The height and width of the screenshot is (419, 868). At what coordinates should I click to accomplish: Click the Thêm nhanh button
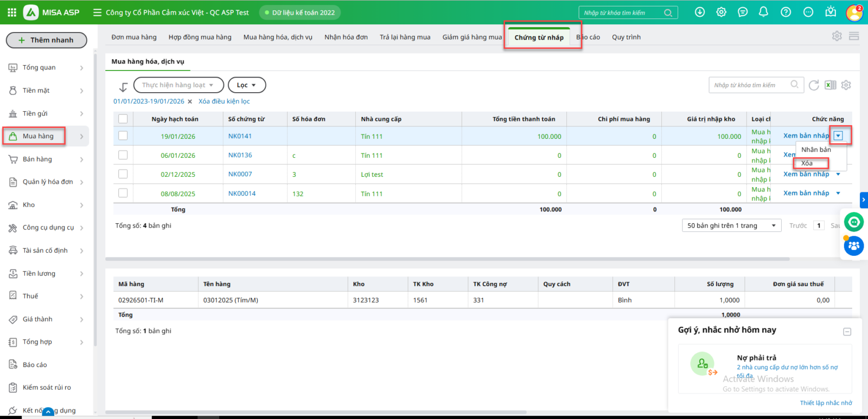[x=46, y=40]
